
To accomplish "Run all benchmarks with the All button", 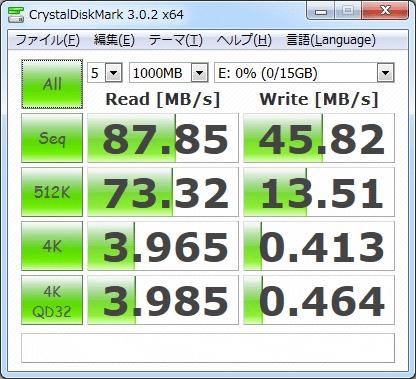I will point(52,84).
